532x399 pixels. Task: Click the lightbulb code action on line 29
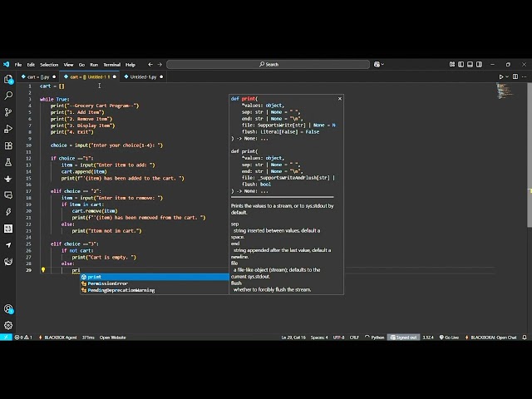[x=43, y=270]
